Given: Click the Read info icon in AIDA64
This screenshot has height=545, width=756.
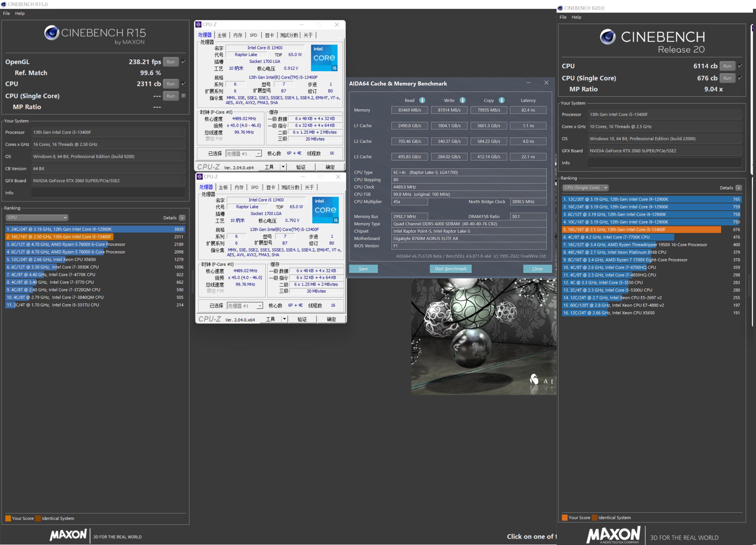Looking at the screenshot, I should pos(422,100).
